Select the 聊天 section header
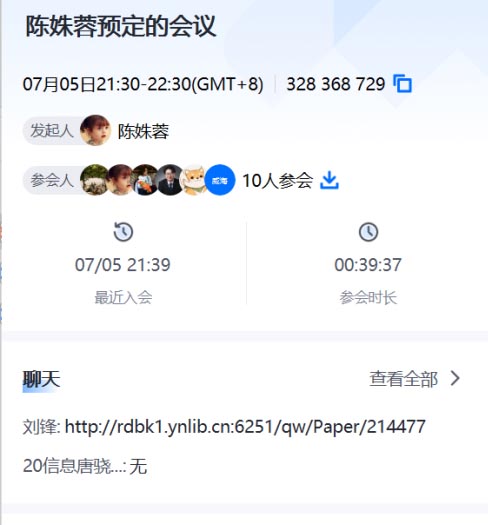This screenshot has width=488, height=525. 42,379
